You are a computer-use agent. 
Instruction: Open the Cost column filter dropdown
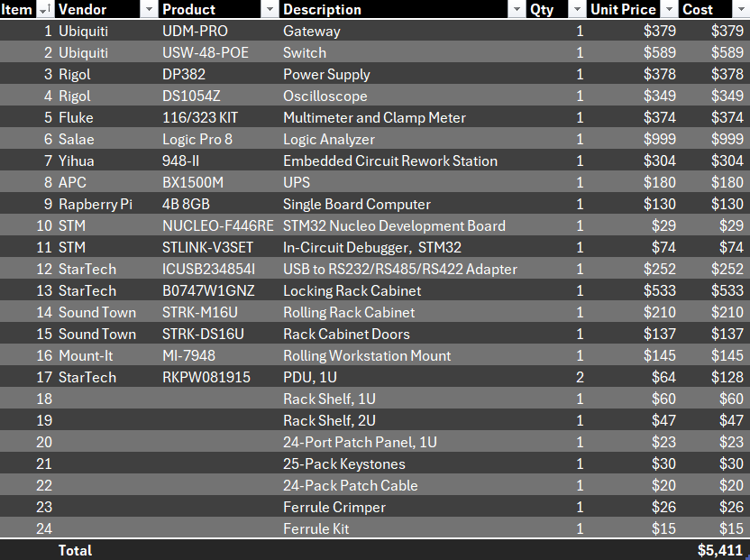click(739, 9)
